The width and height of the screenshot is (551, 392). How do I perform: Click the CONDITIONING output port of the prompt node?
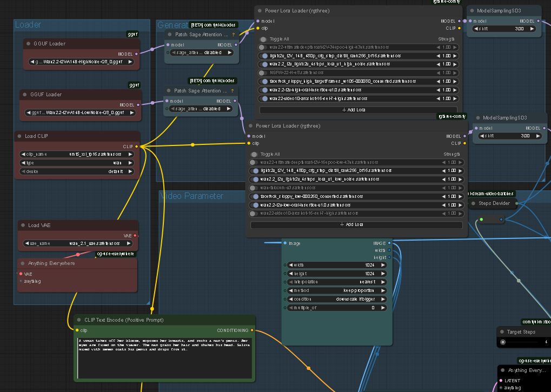(x=252, y=330)
